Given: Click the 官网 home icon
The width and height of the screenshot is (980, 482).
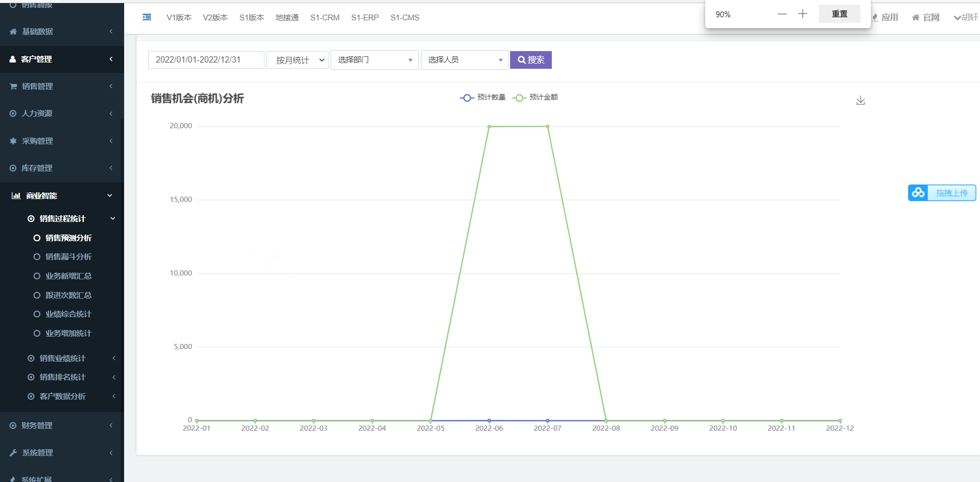Looking at the screenshot, I should [916, 17].
